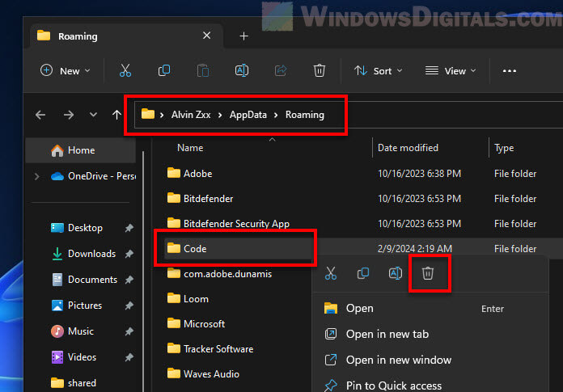Open Home in the navigation pane
563x392 pixels.
pyautogui.click(x=81, y=150)
